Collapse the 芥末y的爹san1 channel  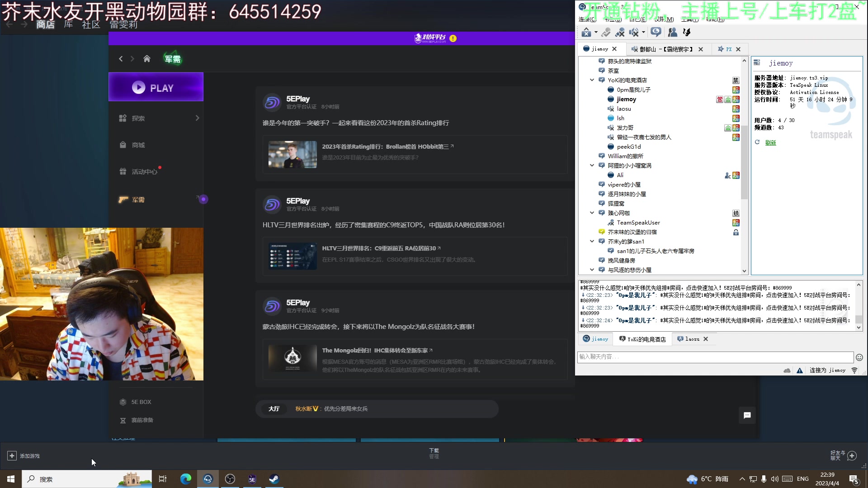pyautogui.click(x=592, y=241)
